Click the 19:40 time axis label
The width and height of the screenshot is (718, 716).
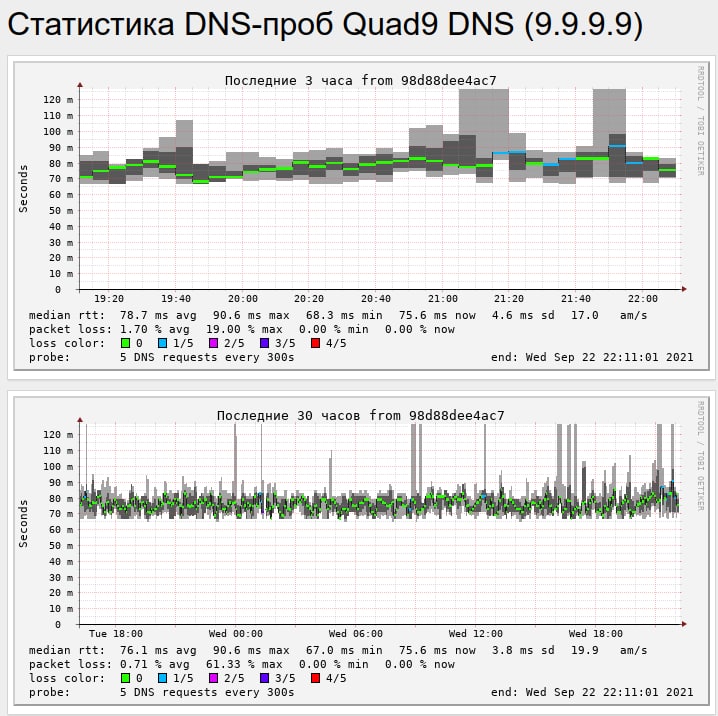(x=176, y=299)
